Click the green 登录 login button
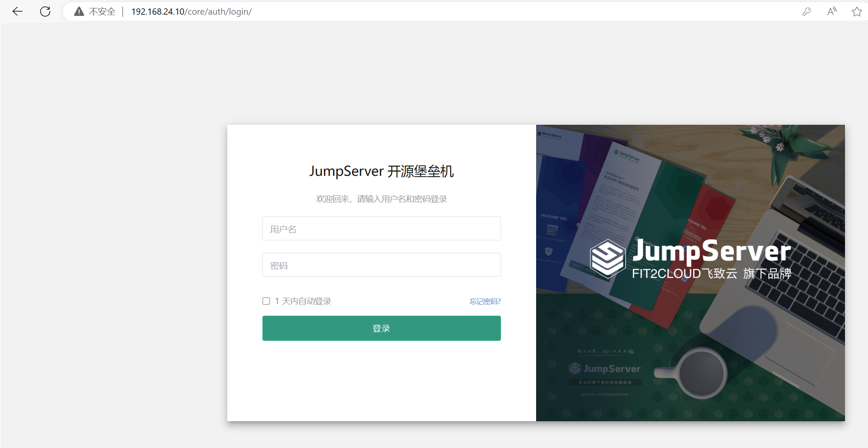The image size is (868, 448). [x=381, y=328]
